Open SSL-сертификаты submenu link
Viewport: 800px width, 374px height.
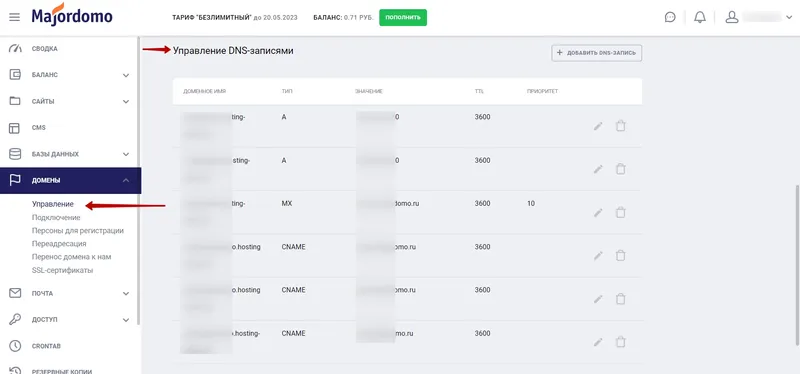62,270
